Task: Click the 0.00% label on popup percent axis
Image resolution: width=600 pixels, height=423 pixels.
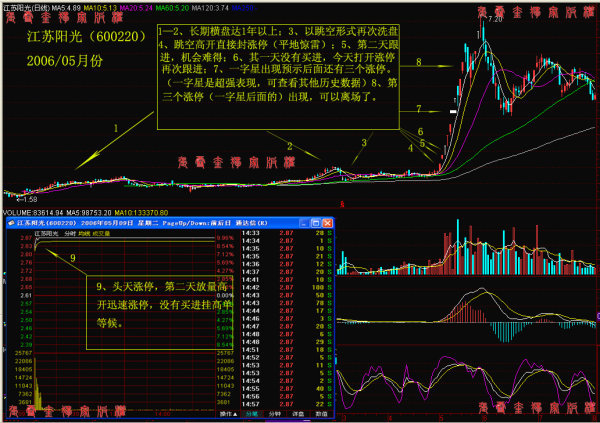Action: [225, 296]
